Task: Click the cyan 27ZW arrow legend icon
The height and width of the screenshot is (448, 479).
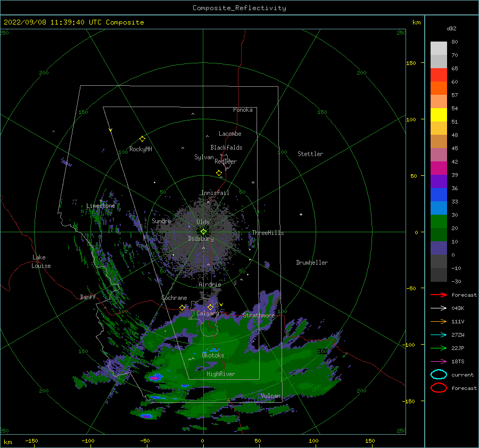Action: click(439, 335)
